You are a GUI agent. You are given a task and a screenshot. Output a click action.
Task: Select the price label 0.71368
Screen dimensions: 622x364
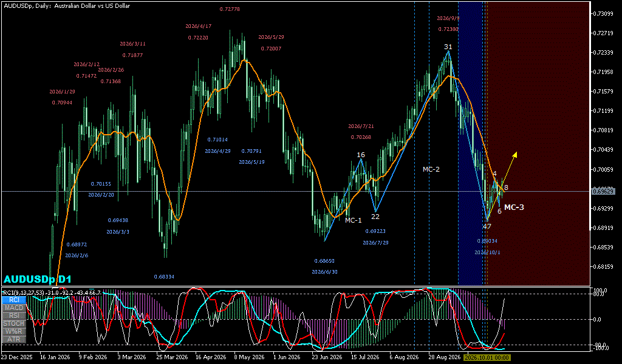click(111, 81)
